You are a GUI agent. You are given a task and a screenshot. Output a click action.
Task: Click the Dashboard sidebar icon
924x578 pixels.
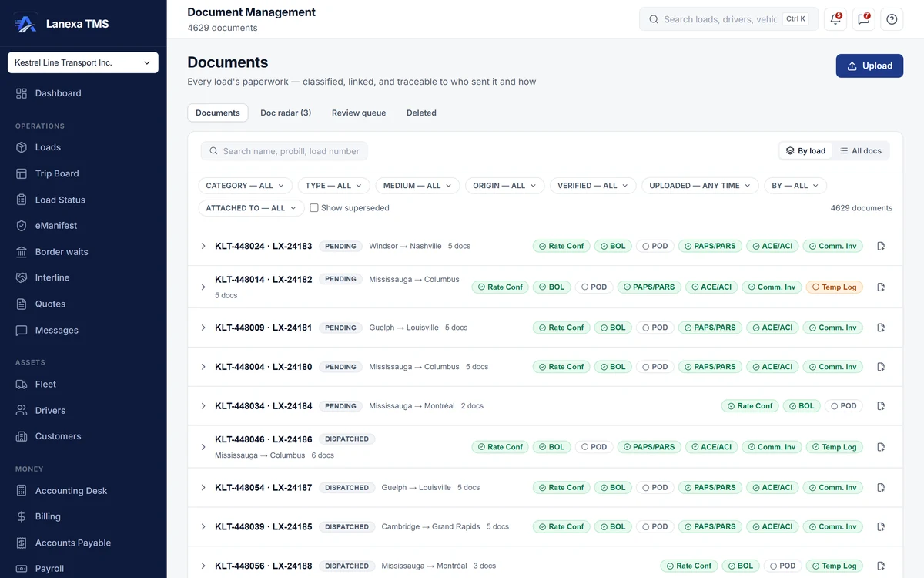22,93
